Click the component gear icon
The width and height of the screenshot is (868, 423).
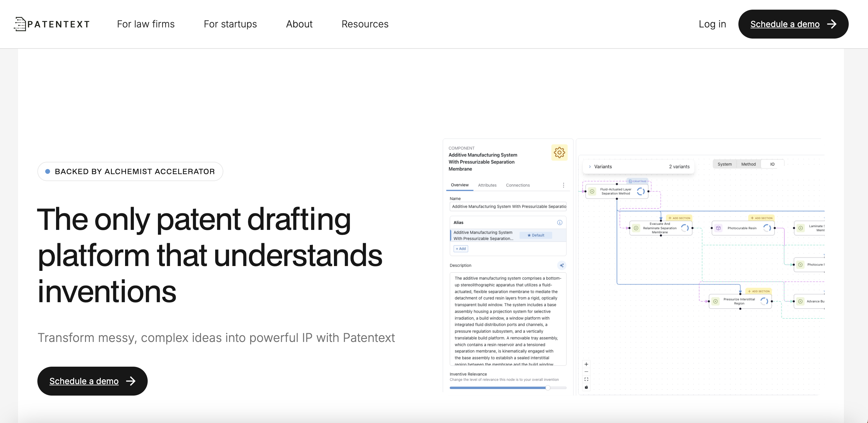click(x=559, y=152)
